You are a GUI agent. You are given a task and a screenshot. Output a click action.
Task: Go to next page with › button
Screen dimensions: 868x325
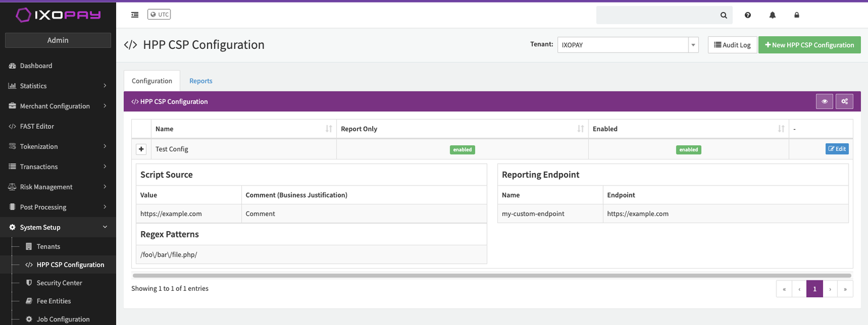(830, 289)
